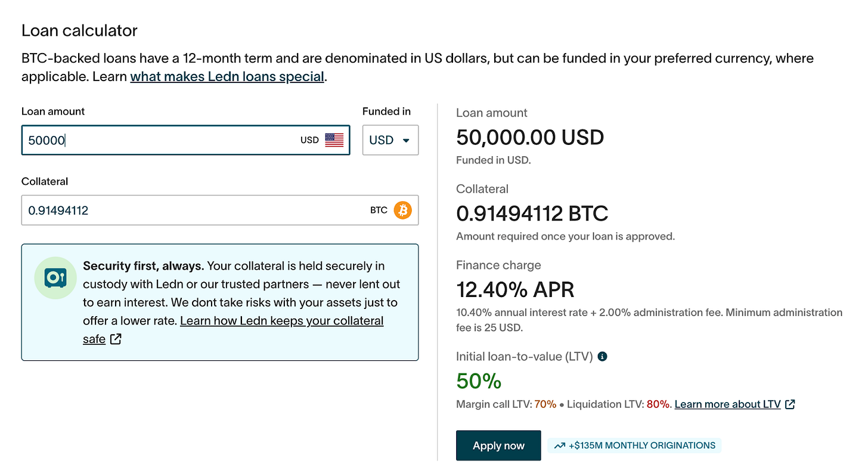Viewport: 868px width, 476px height.
Task: Click the 12.40% APR finance charge text
Action: coord(515,290)
